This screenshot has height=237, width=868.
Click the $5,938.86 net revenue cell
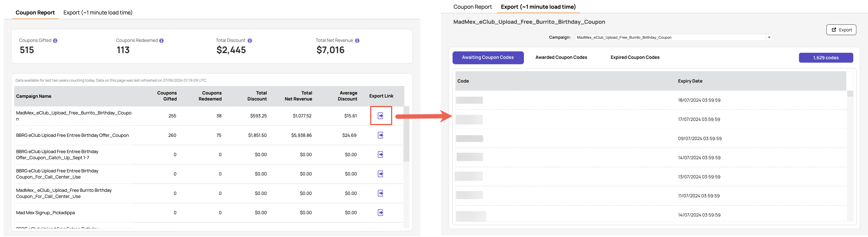[301, 135]
